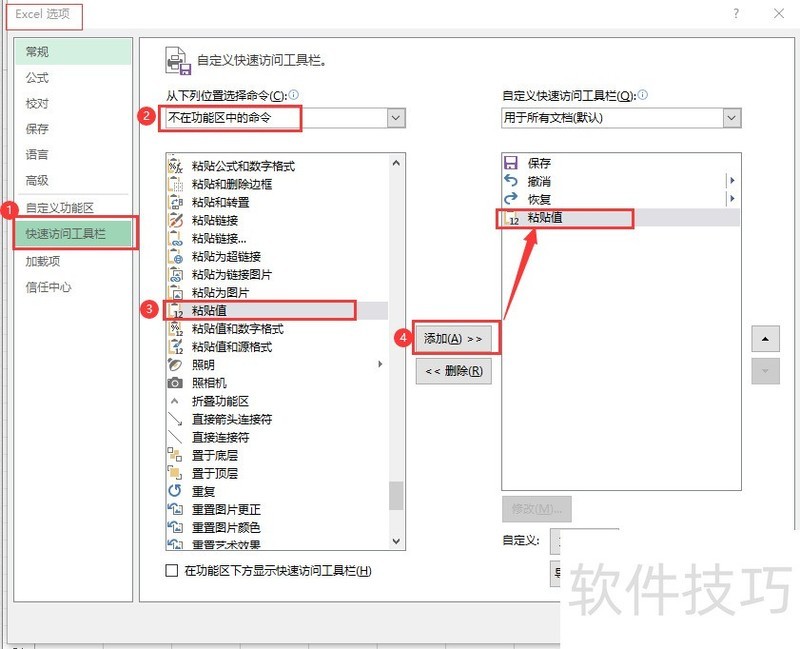
Task: Click the 粘贴公式和数字格式 command icon
Action: (175, 166)
